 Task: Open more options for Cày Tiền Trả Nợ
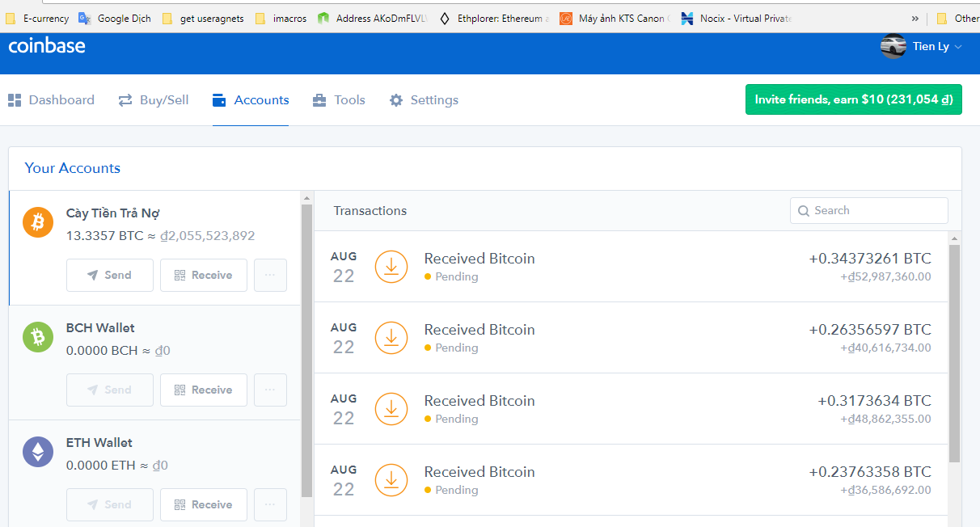[x=270, y=276]
